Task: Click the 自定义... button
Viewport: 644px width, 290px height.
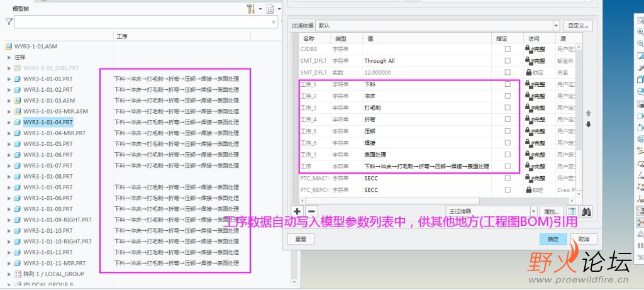Action: tap(579, 25)
